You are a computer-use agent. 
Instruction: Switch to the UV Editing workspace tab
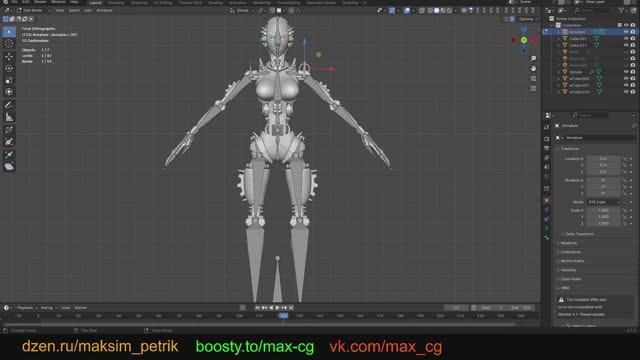click(x=163, y=2)
